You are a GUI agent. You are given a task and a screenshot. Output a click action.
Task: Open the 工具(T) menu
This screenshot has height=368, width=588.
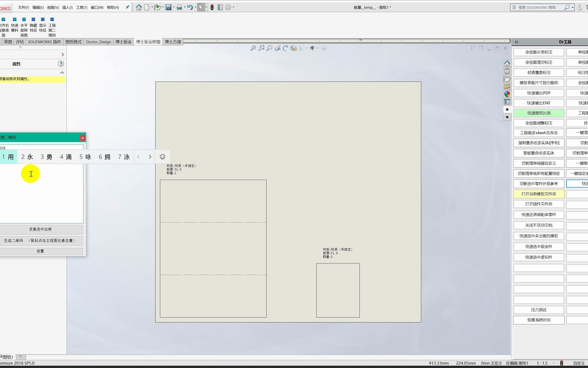[82, 7]
